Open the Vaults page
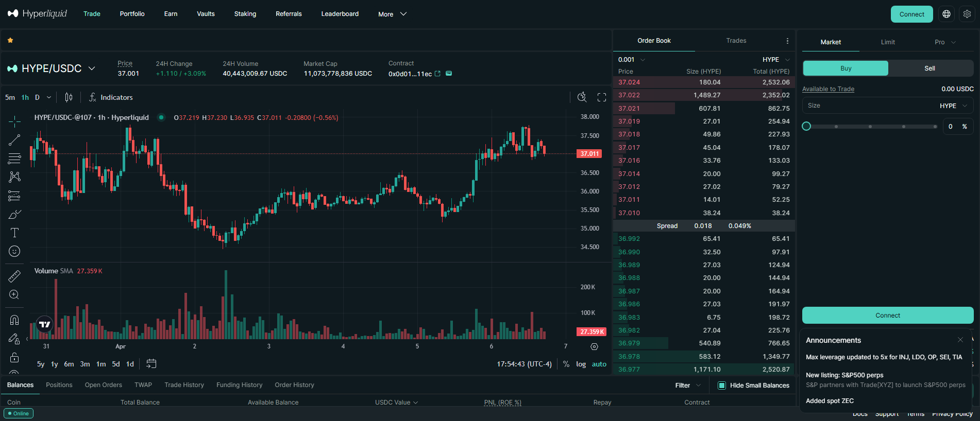Viewport: 980px width, 421px height. coord(206,14)
